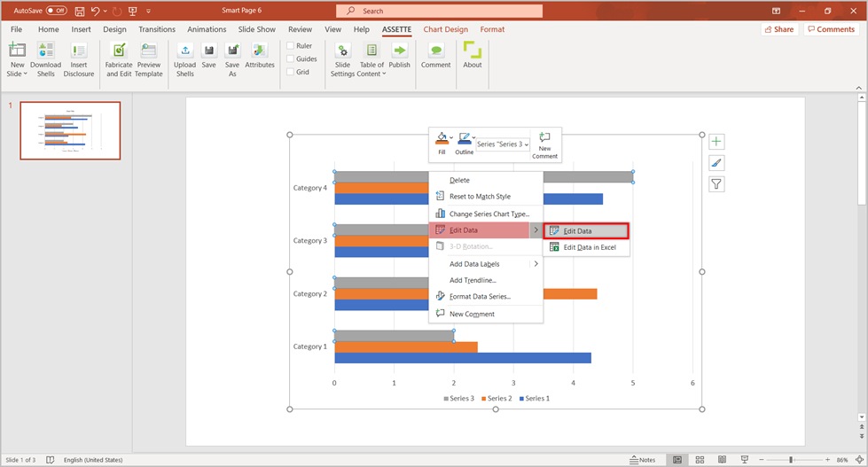Adjust the zoom slider handle
Image resolution: width=868 pixels, height=467 pixels.
792,460
